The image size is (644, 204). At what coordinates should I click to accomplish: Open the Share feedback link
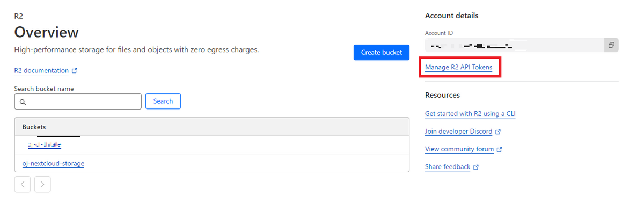(448, 167)
